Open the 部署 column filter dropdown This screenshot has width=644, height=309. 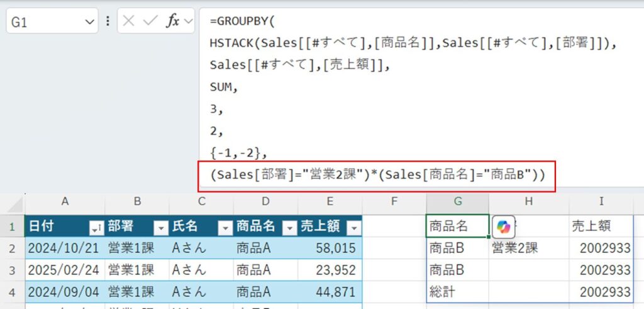161,228
